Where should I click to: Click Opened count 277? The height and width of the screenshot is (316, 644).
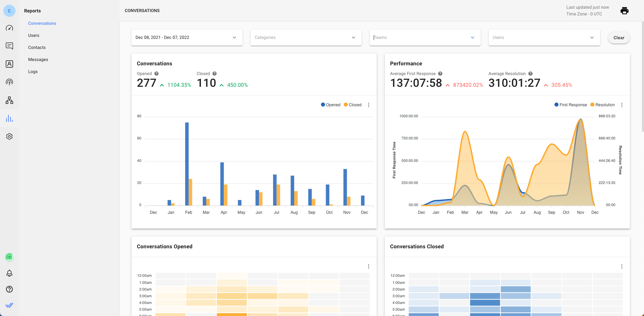tap(147, 83)
